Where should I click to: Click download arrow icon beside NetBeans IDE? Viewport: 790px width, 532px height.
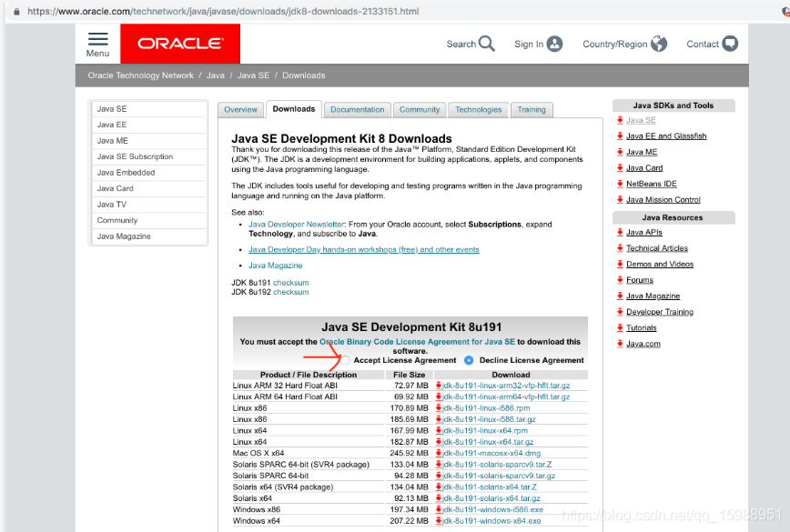620,184
